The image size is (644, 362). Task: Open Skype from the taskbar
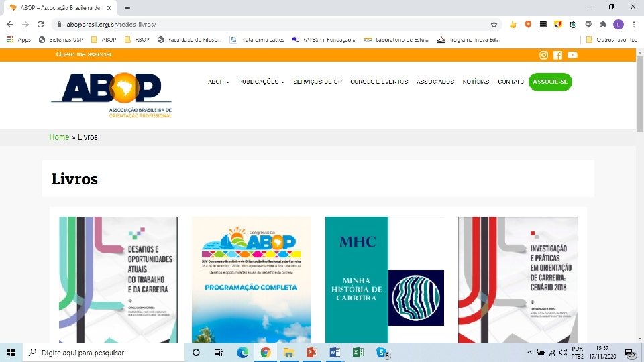point(382,353)
